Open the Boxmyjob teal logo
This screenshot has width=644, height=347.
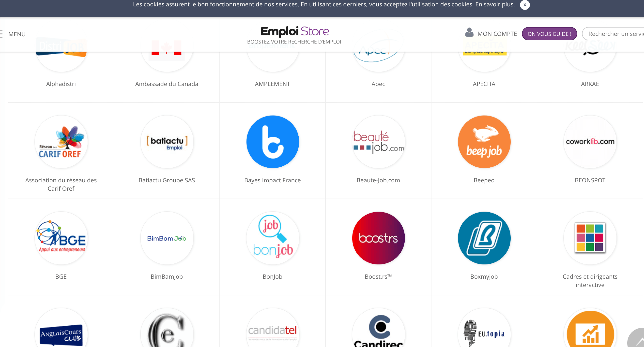484,238
